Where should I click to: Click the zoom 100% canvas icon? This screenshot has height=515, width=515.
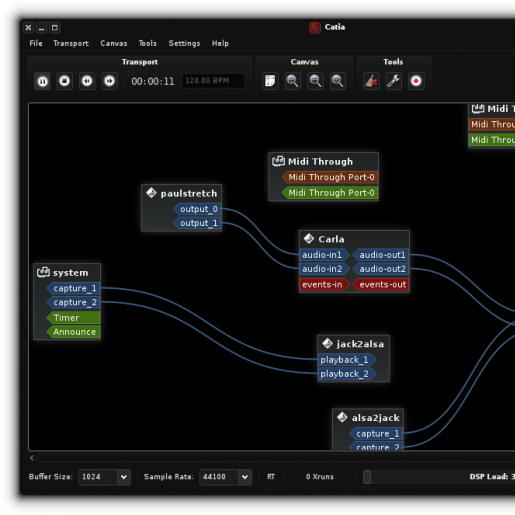(x=337, y=81)
